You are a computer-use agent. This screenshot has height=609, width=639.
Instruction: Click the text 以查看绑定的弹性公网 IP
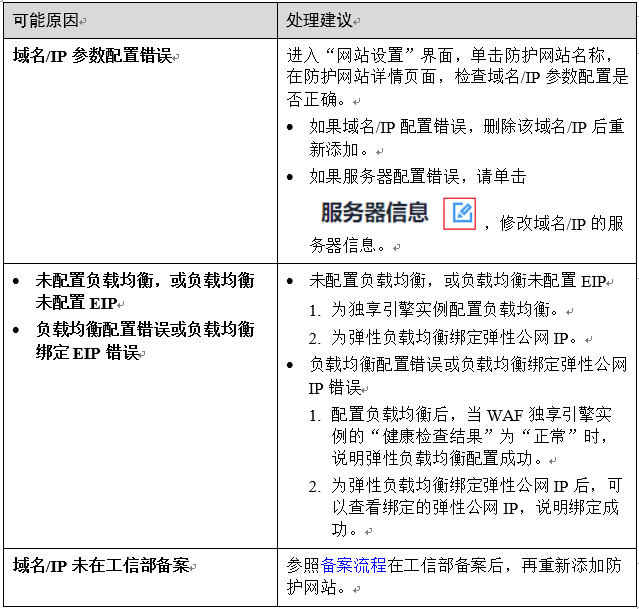425,508
